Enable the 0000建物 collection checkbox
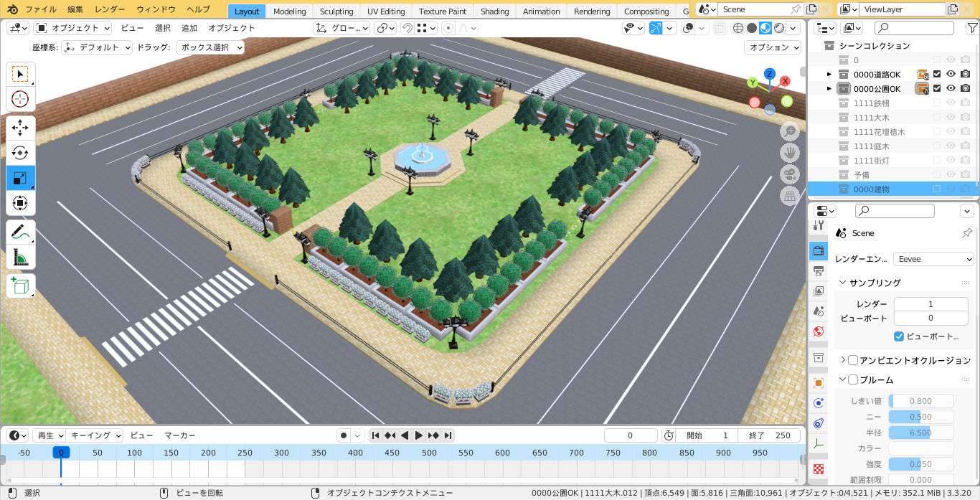The width and height of the screenshot is (980, 500). [x=937, y=189]
